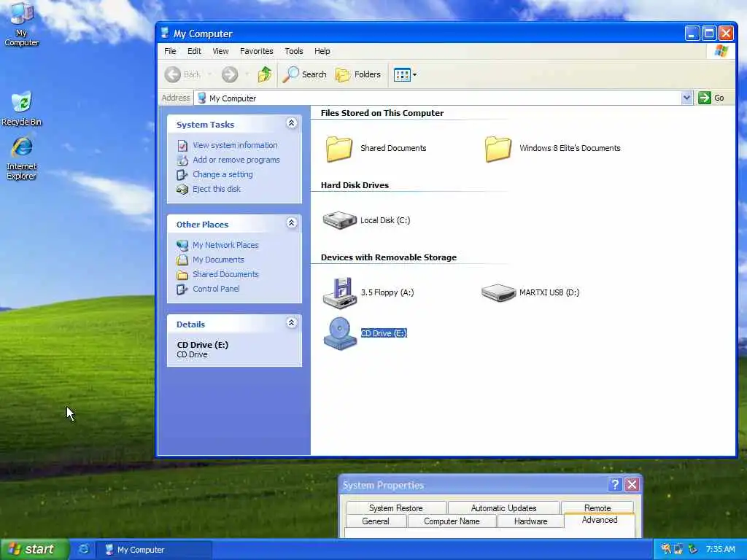The height and width of the screenshot is (560, 747).
Task: Collapse the Other Places panel
Action: [x=292, y=223]
